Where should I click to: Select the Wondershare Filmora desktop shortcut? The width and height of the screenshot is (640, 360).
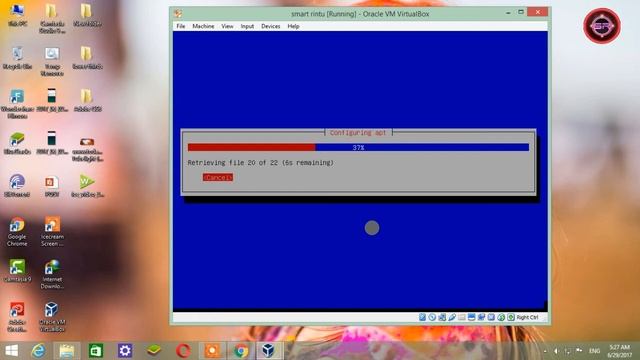coord(17,104)
